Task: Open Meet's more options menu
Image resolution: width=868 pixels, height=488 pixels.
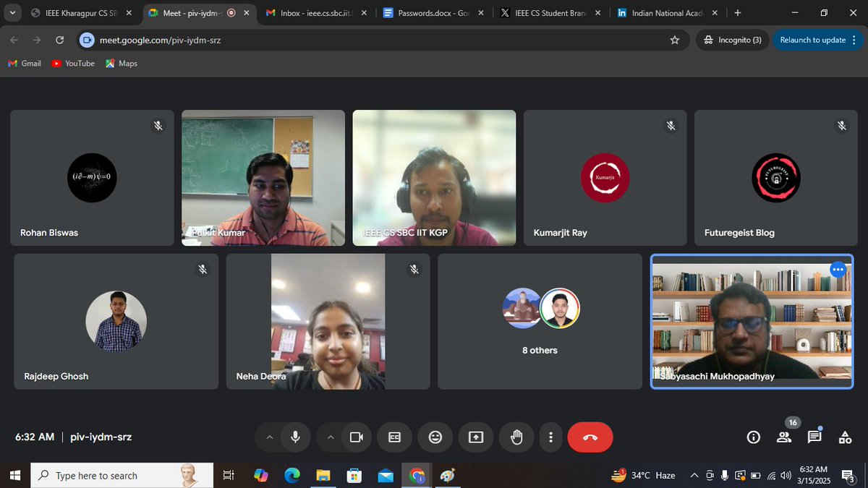Action: coord(551,437)
